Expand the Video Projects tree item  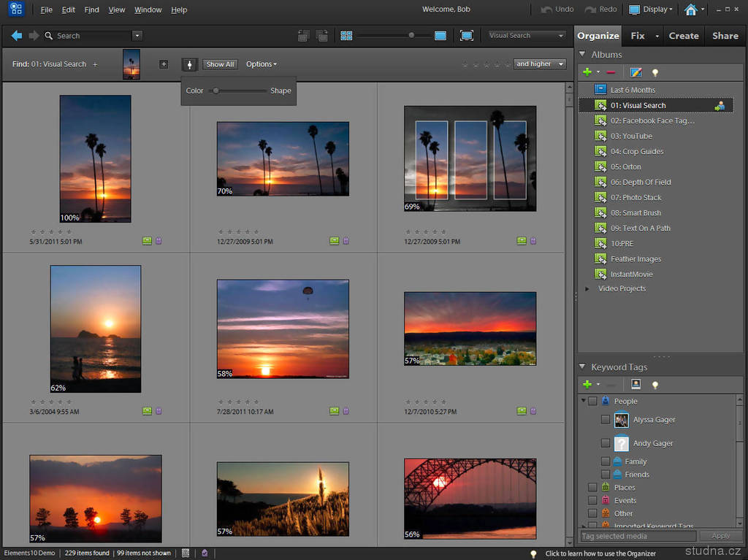click(x=587, y=288)
